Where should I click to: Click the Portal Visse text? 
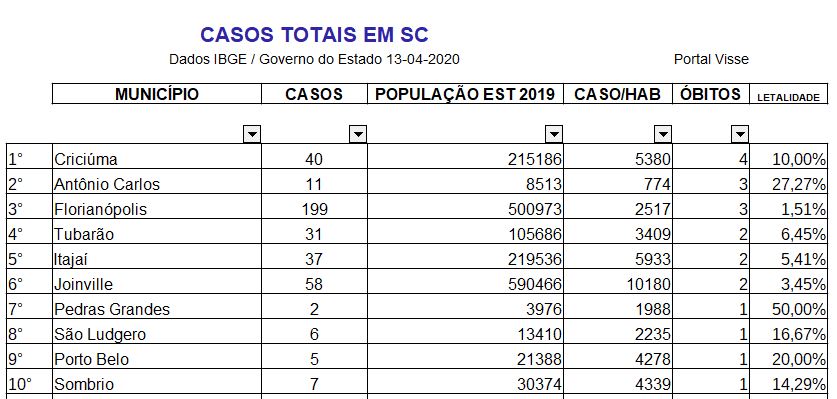coord(711,59)
